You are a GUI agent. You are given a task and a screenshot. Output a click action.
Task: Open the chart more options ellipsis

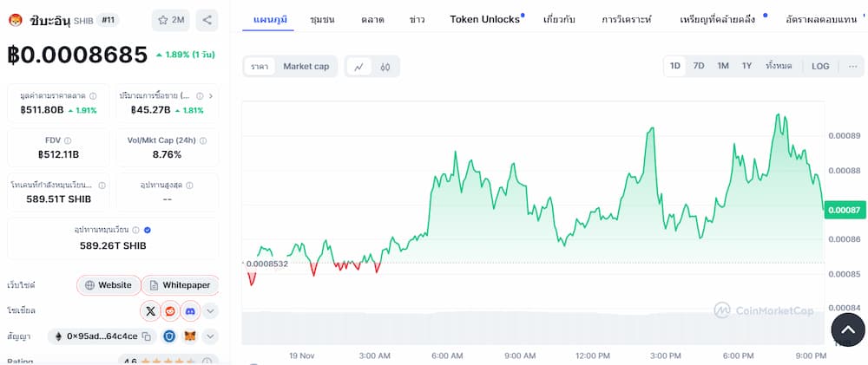(852, 67)
